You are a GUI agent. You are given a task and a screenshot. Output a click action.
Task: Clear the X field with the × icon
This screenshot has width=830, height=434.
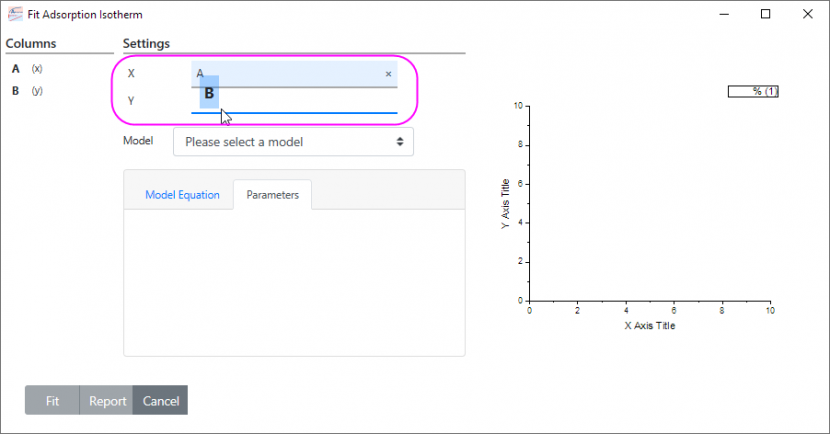388,74
